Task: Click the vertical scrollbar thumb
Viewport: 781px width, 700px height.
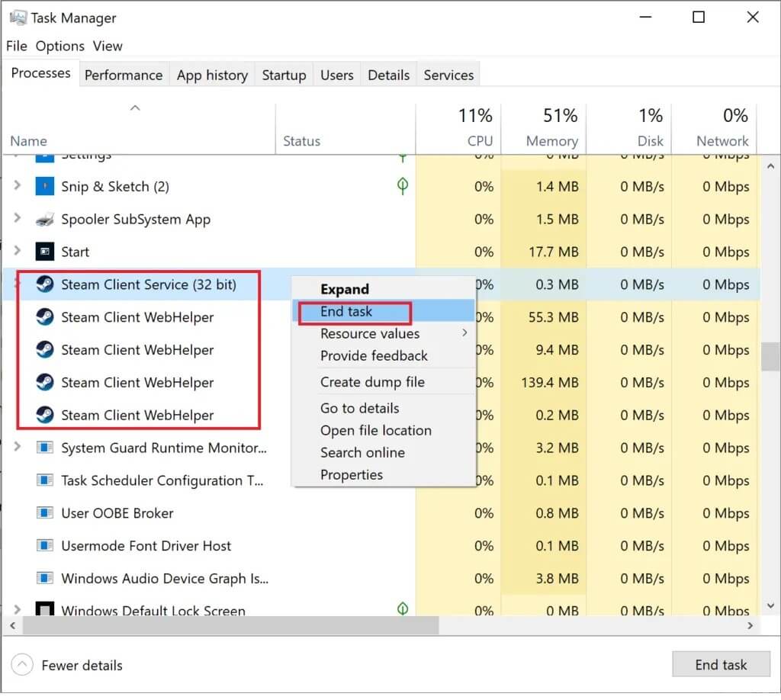Action: pyautogui.click(x=770, y=356)
